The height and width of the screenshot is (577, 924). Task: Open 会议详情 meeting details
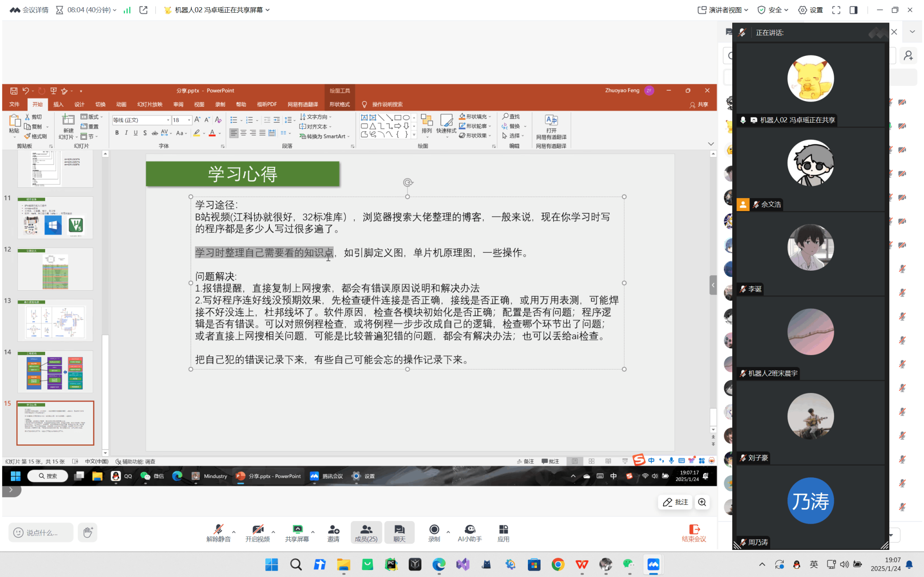point(29,10)
